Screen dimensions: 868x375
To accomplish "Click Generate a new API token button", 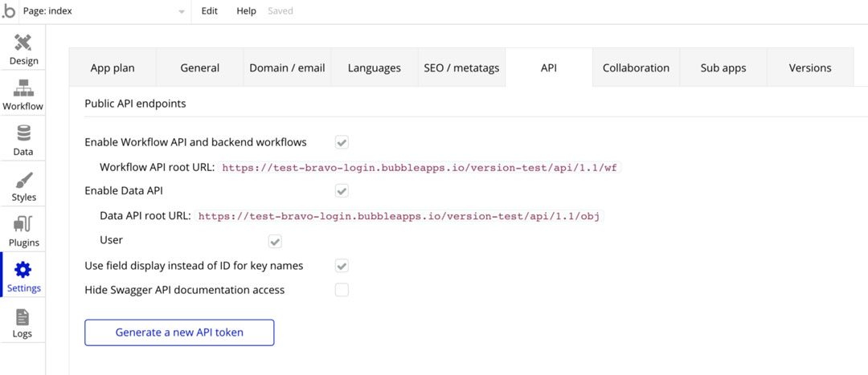I will tap(179, 332).
